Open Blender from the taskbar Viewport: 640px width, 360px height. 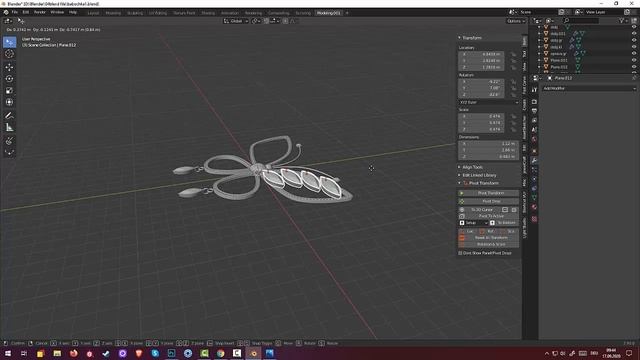[253, 353]
